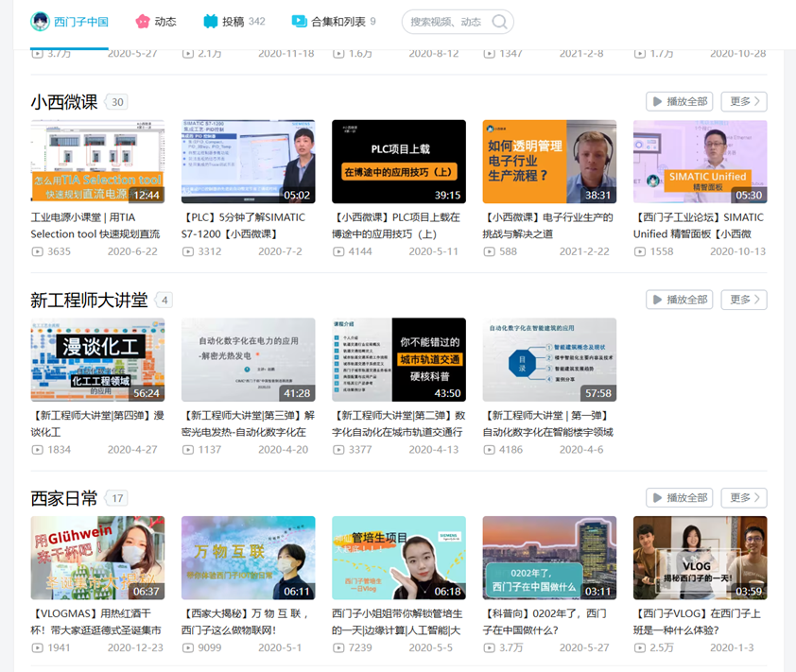Open the 城市轨道交通 43:50 thumbnail
This screenshot has width=796, height=672.
399,360
